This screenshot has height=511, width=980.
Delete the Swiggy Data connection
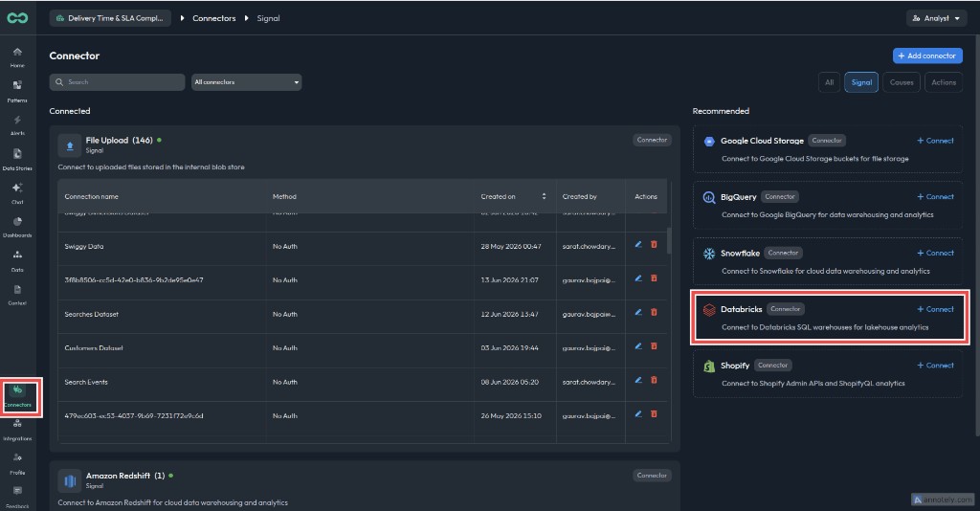[x=654, y=245]
